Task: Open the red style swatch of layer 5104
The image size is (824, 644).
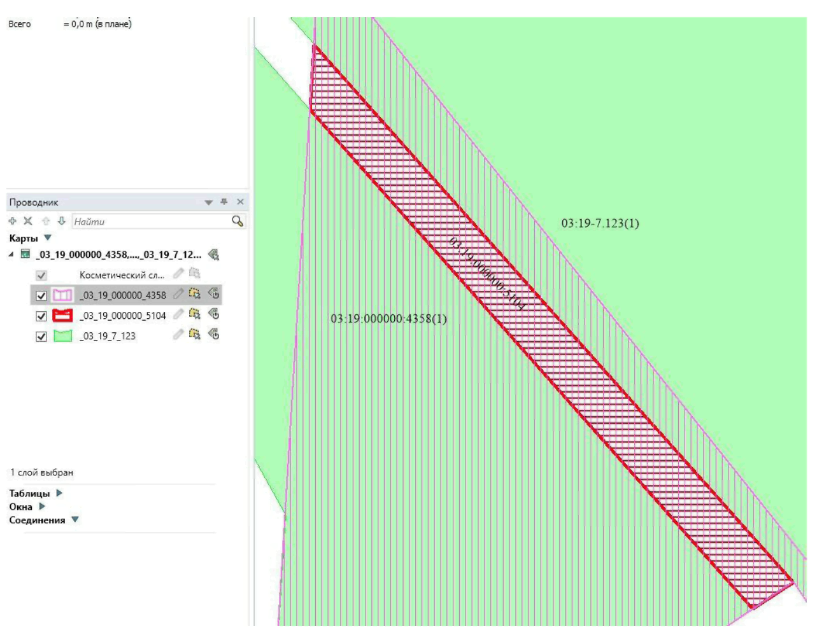Action: [62, 316]
